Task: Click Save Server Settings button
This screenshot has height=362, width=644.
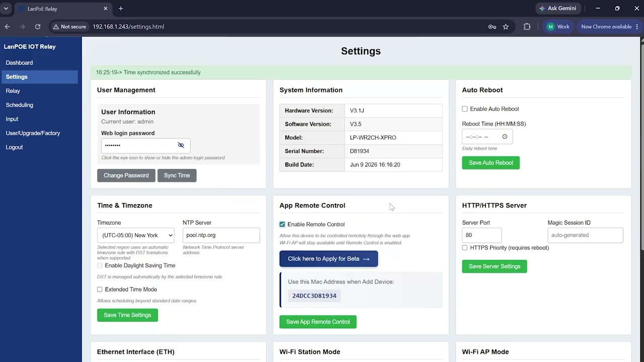Action: (x=495, y=266)
